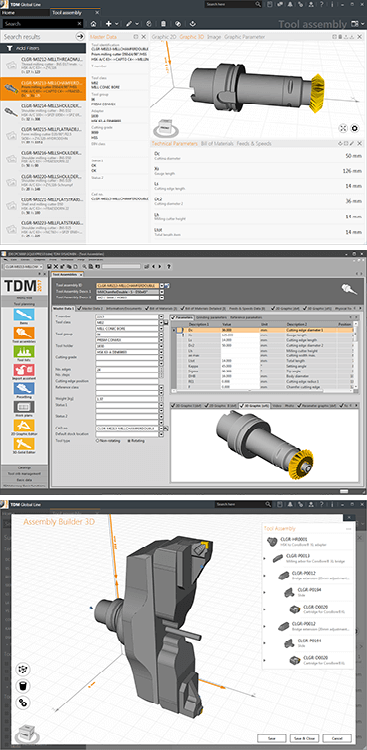Select CLGR-M0216-MILLSHOULDER result
This screenshot has height=750, width=367.
click(43, 160)
